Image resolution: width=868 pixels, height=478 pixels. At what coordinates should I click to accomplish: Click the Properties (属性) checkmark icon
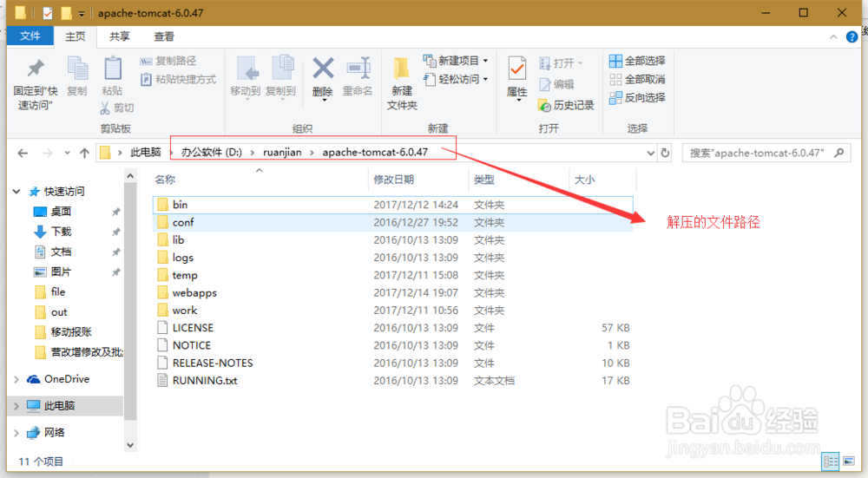click(517, 69)
